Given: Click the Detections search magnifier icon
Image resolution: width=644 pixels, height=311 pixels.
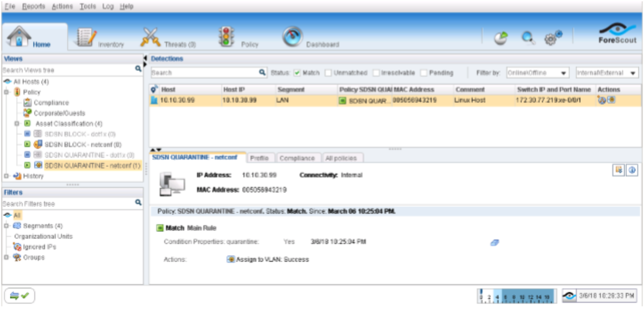Looking at the screenshot, I should pos(262,72).
